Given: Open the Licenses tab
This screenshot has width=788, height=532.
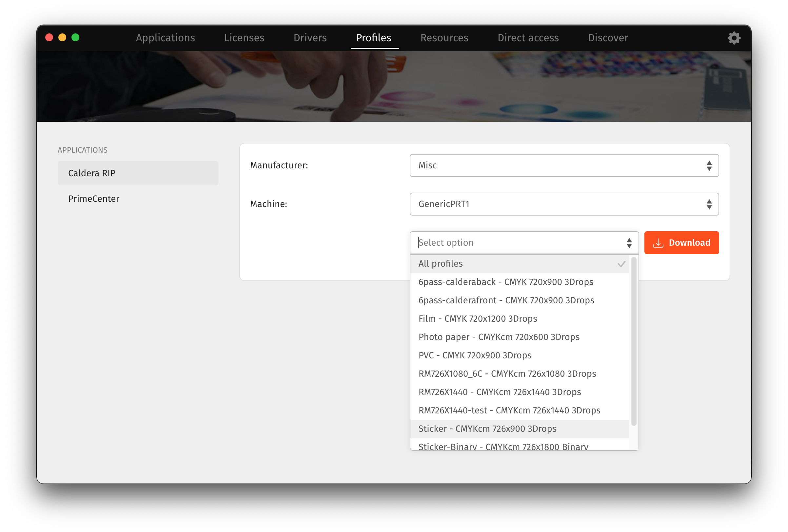Looking at the screenshot, I should coord(244,38).
